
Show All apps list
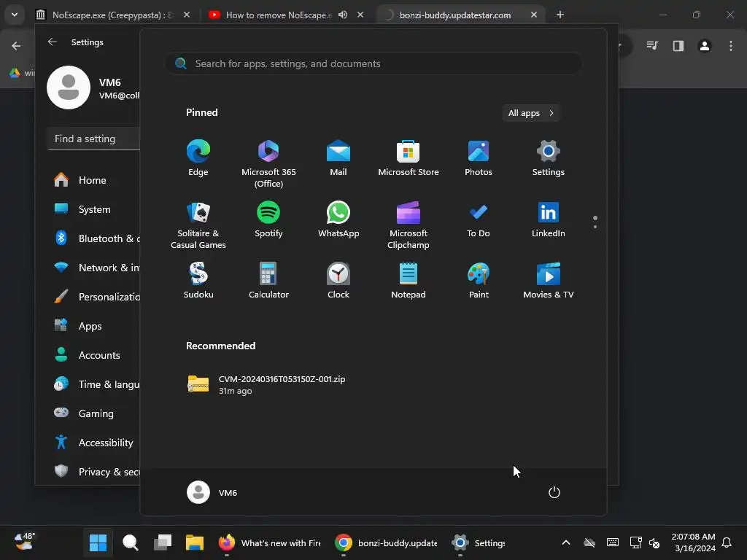tap(531, 113)
